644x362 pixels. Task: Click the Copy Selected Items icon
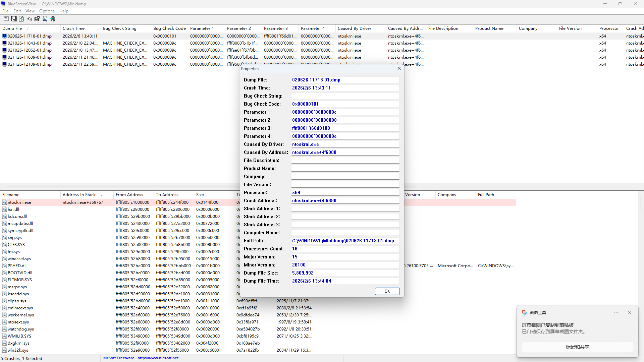tap(29, 19)
